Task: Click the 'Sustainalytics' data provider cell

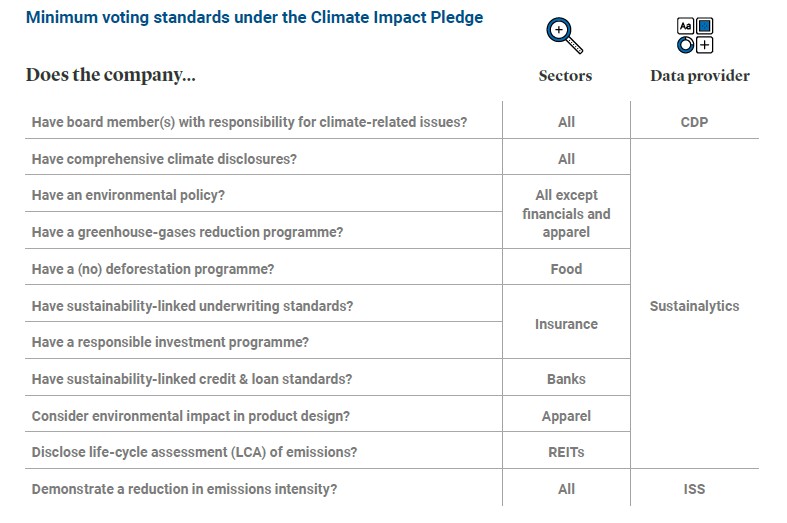Action: click(694, 306)
